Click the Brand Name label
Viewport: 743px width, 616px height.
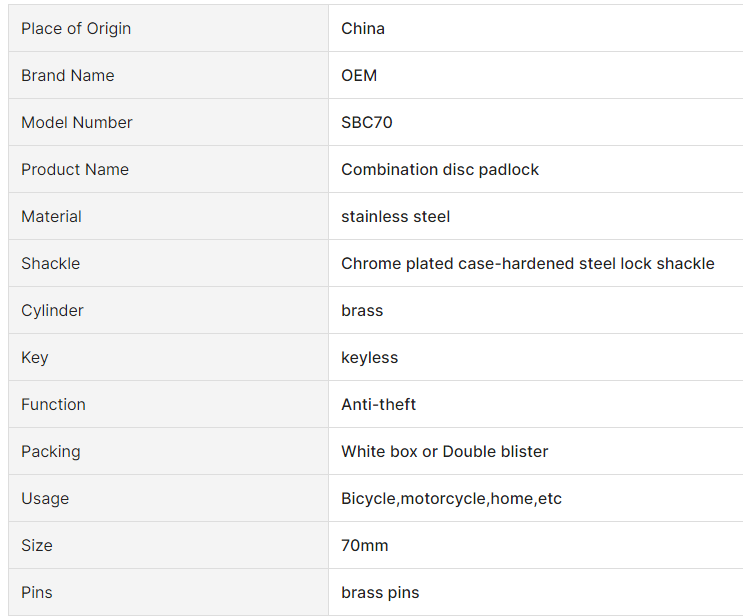pos(68,75)
